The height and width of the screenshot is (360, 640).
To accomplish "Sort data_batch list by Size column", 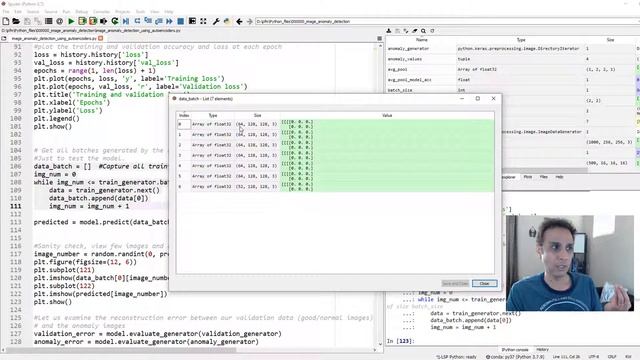I will tap(257, 116).
